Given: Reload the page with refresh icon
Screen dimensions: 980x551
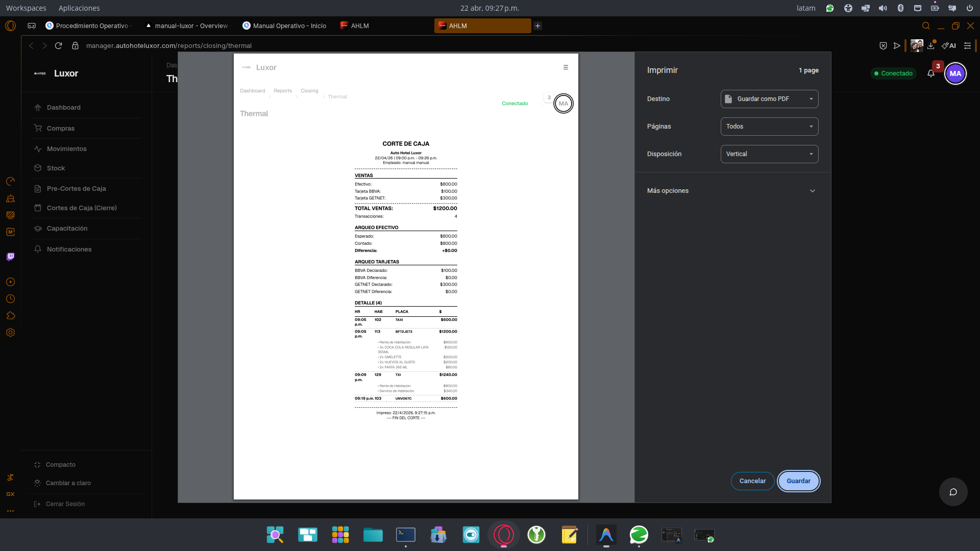Looking at the screenshot, I should pos(59,45).
